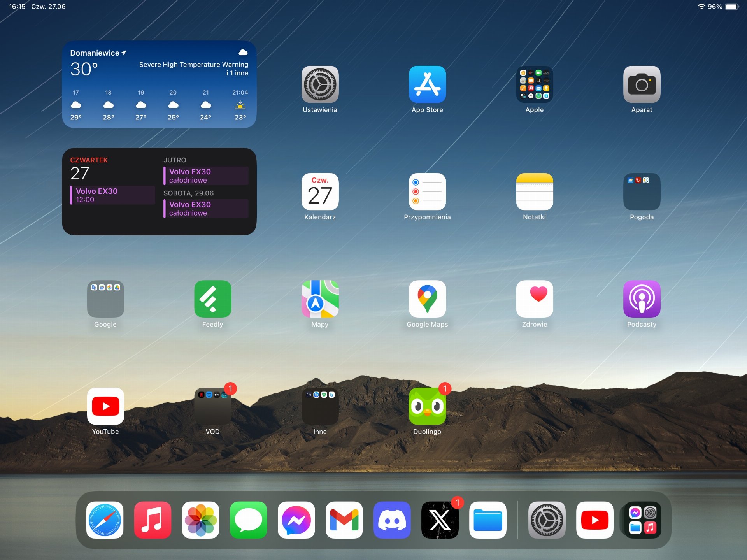The image size is (747, 560).
Task: Open Podcasty app
Action: pyautogui.click(x=642, y=299)
